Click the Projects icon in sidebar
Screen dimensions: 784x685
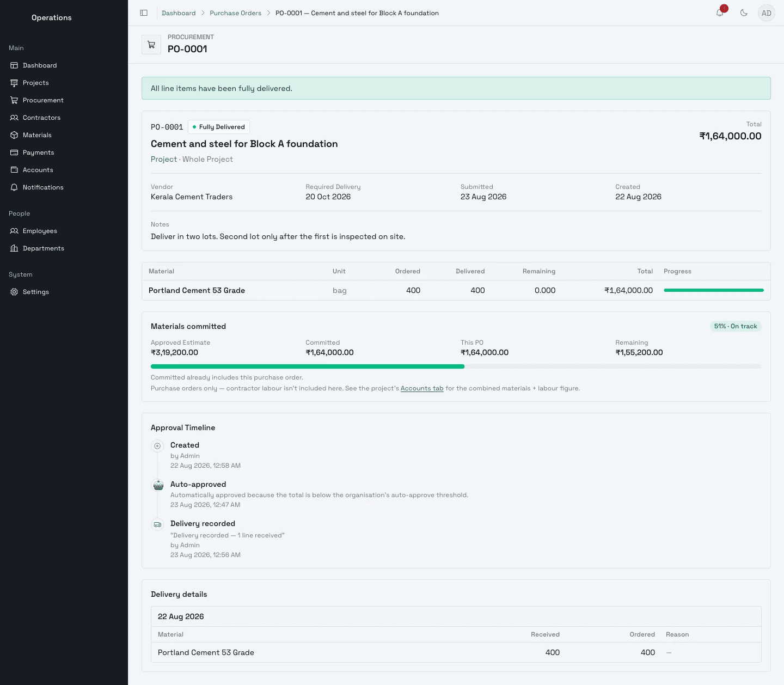pyautogui.click(x=14, y=83)
